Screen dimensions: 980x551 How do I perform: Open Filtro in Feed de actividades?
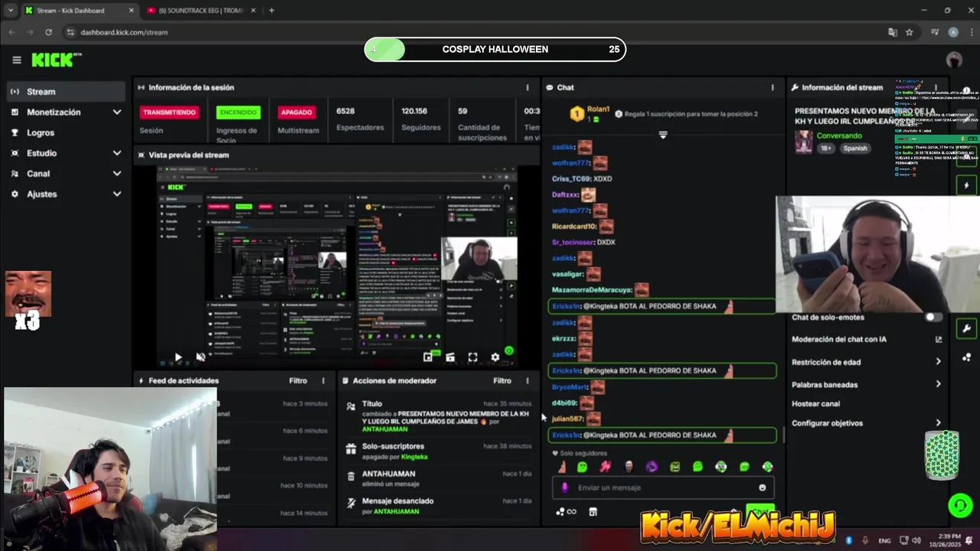click(298, 380)
